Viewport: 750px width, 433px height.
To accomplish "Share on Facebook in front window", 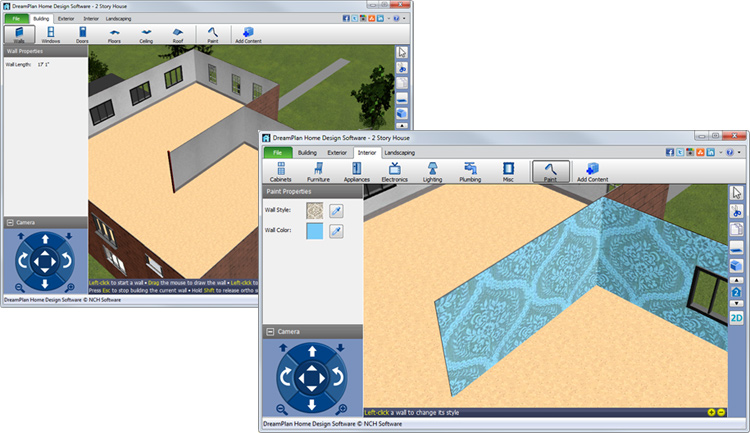I will [670, 152].
